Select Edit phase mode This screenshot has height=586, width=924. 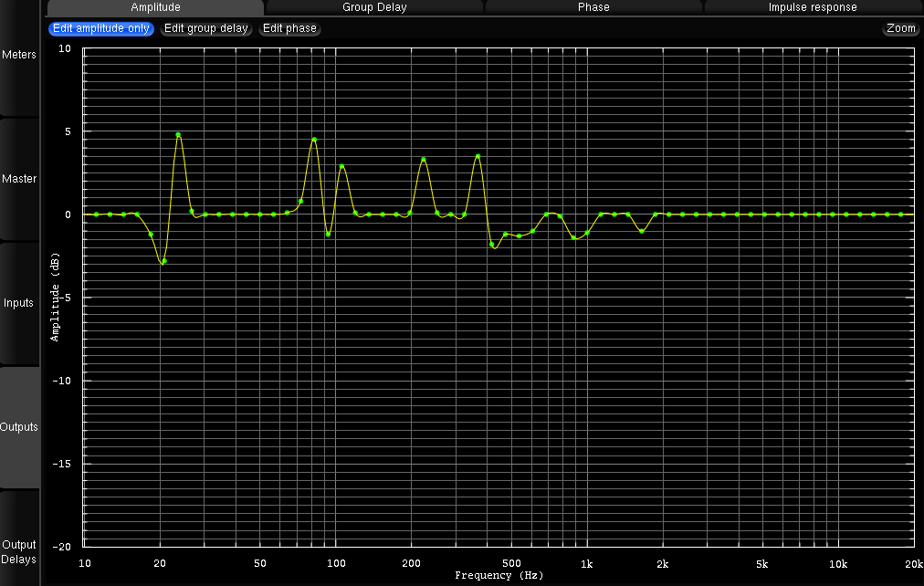coord(289,28)
